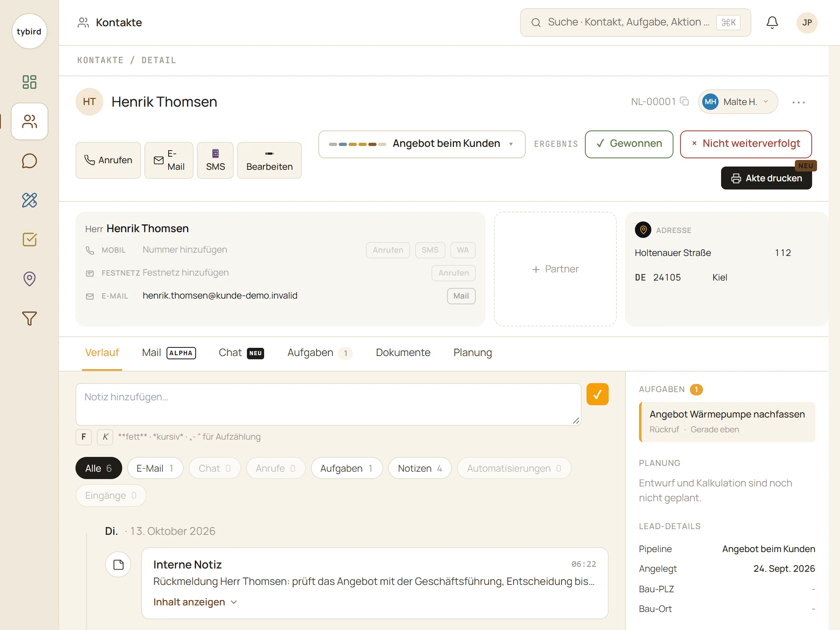
Task: Open the funnel filter icon in sidebar
Action: point(29,318)
